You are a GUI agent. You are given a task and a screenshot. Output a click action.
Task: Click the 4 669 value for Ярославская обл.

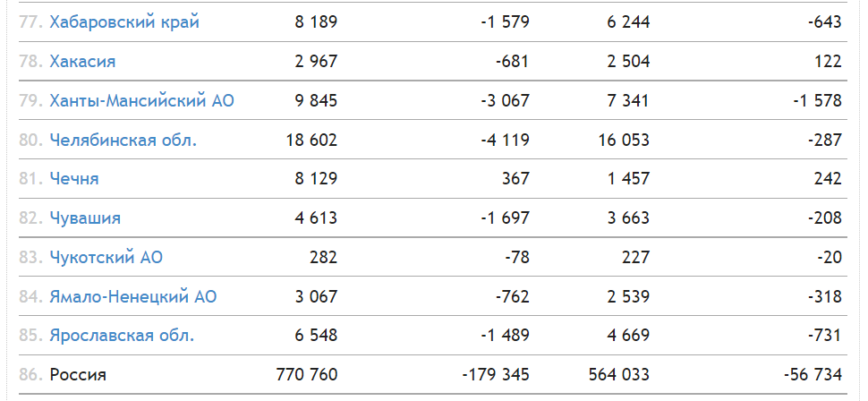click(628, 336)
